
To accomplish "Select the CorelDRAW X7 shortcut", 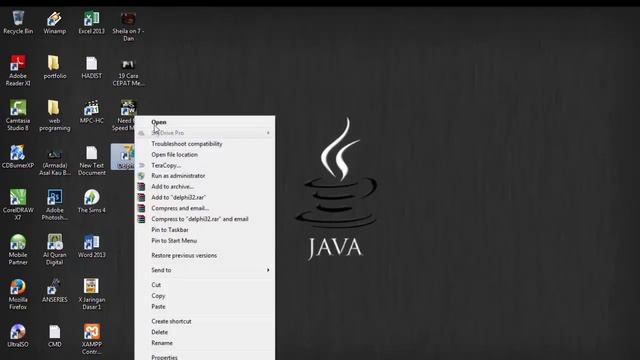I will pyautogui.click(x=18, y=205).
